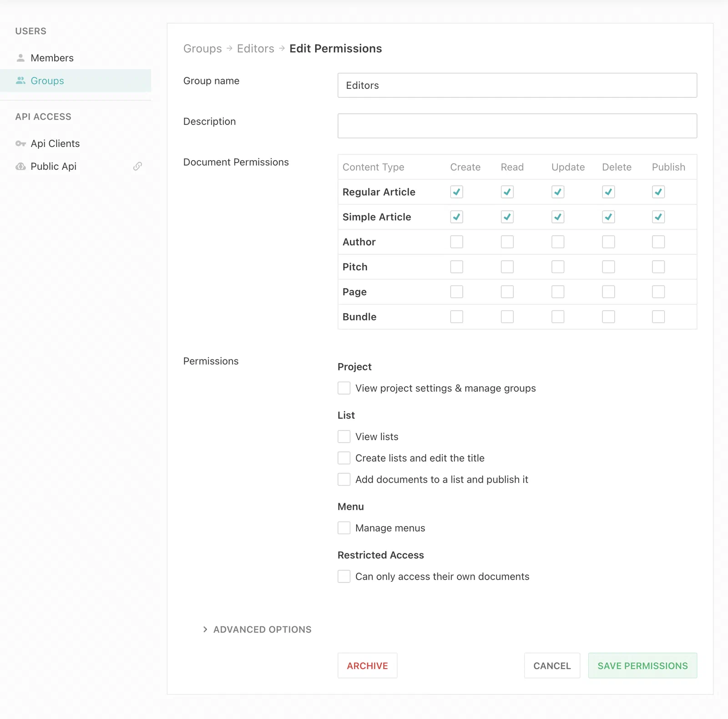Click the Content Type column header
Image resolution: width=728 pixels, height=719 pixels.
coord(374,167)
